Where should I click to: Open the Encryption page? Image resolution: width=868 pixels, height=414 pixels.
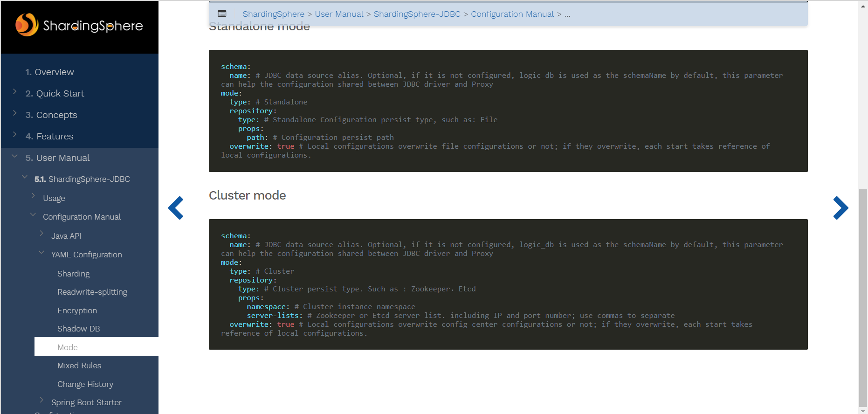pos(77,310)
